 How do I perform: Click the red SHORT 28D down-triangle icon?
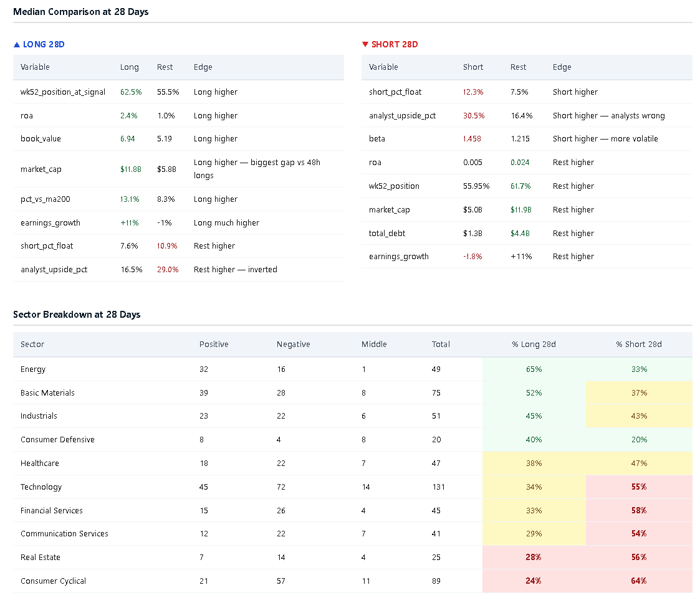365,45
